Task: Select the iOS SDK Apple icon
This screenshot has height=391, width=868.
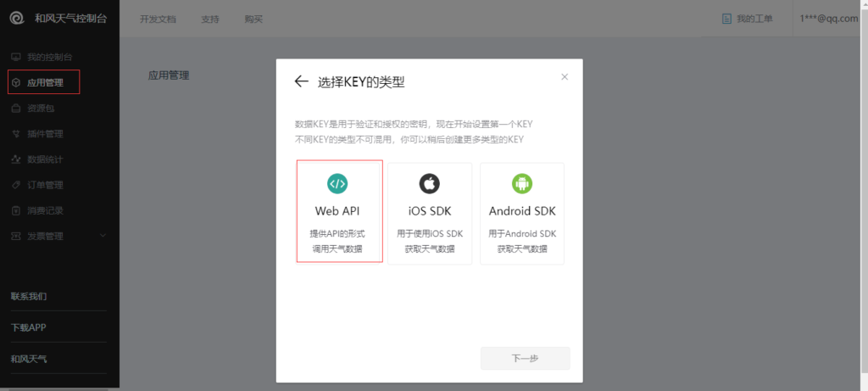Action: [429, 183]
